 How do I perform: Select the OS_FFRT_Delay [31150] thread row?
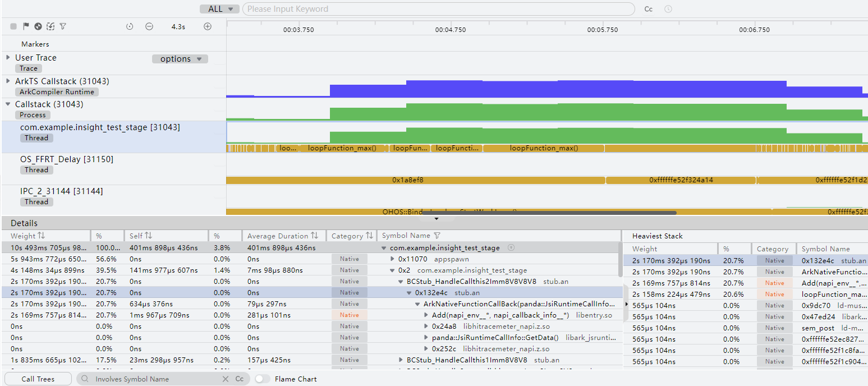pos(67,159)
